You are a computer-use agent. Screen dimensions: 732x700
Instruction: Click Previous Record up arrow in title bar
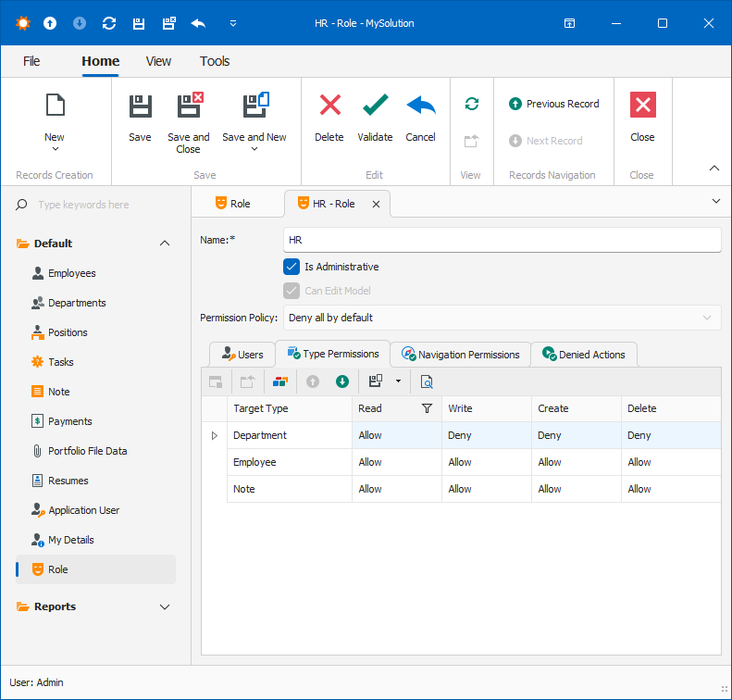point(50,23)
